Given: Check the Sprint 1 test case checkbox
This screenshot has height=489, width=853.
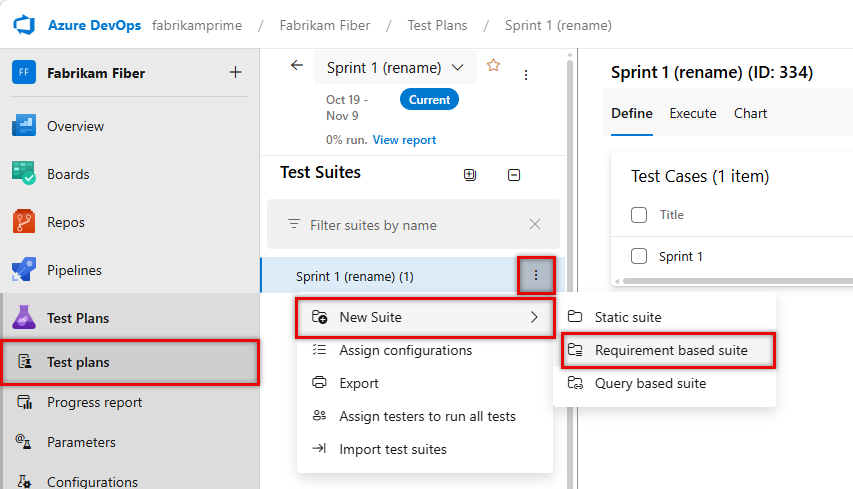Looking at the screenshot, I should [x=639, y=256].
